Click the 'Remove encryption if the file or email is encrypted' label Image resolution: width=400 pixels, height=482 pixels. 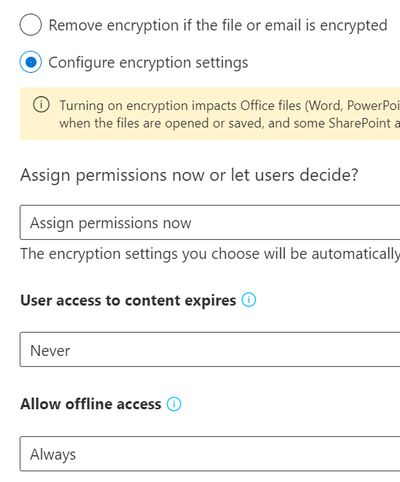[218, 25]
